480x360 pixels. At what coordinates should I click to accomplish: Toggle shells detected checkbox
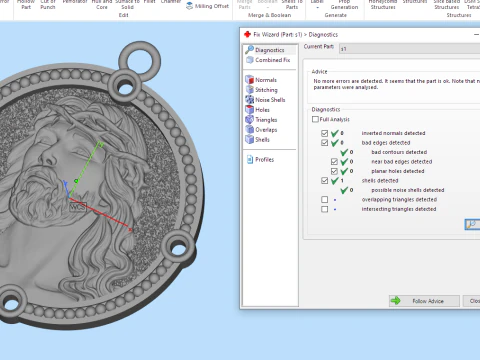pyautogui.click(x=324, y=181)
